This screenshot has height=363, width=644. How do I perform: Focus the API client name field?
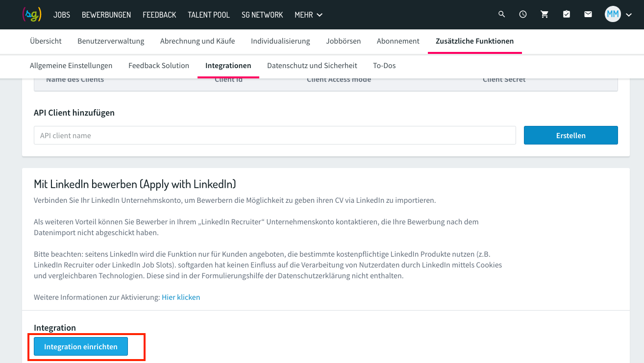pos(275,135)
